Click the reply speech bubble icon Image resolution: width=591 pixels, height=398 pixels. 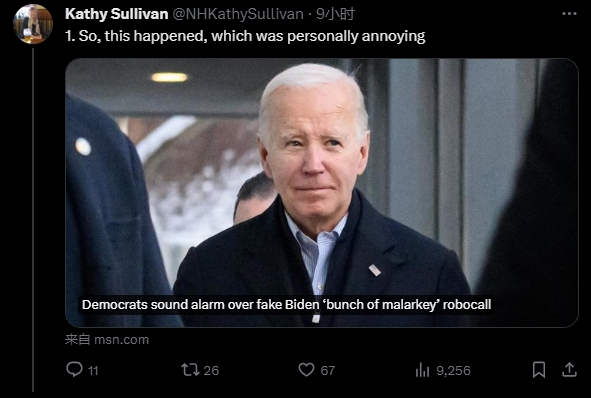(x=74, y=369)
